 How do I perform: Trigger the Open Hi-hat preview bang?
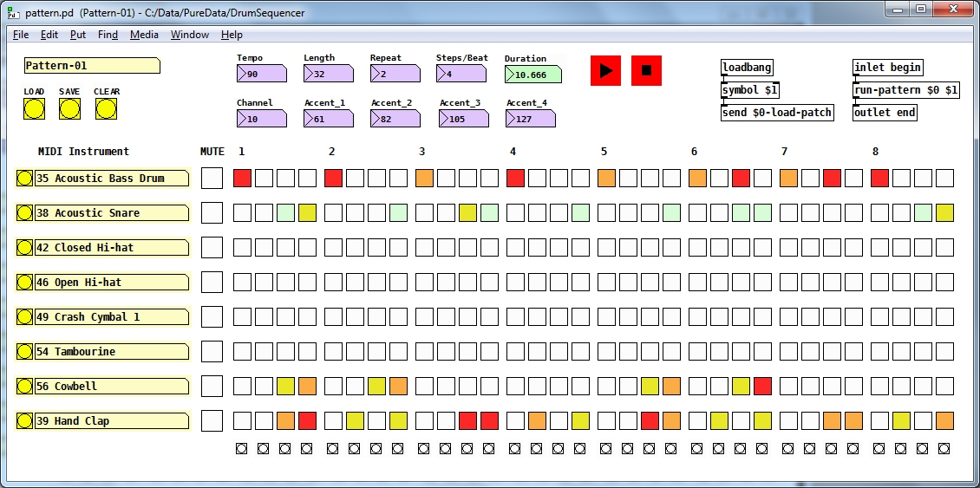click(24, 283)
